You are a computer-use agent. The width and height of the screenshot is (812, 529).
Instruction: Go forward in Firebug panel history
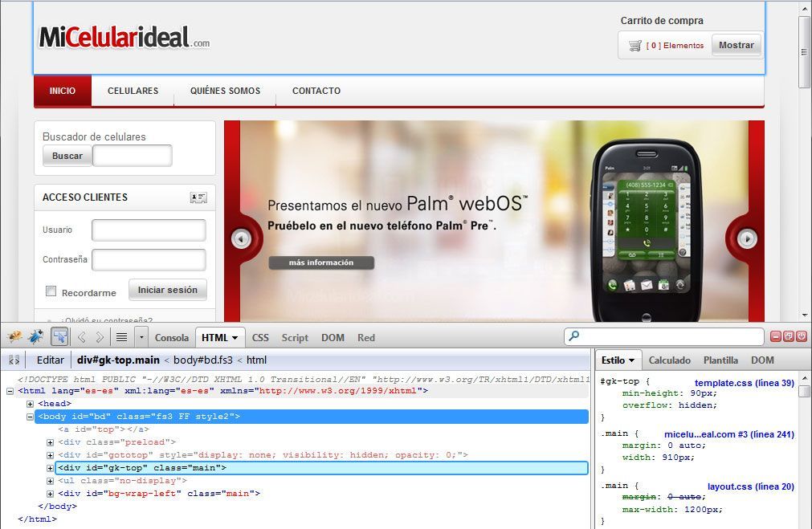click(x=100, y=337)
